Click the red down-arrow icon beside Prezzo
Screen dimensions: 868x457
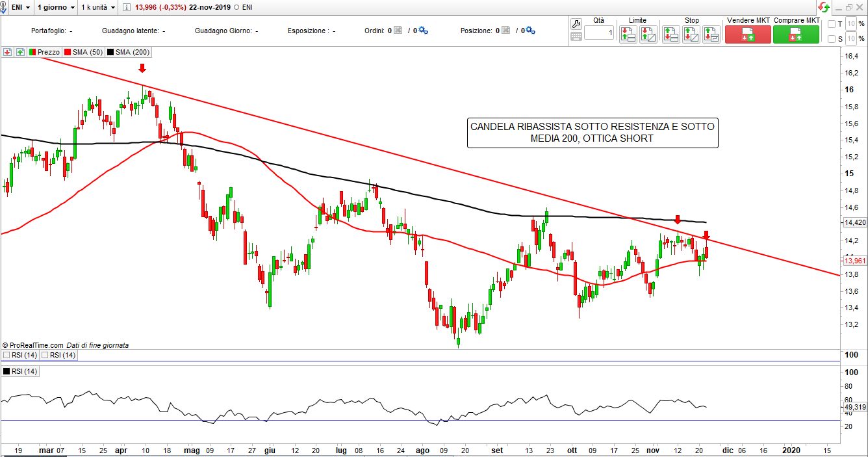[x=8, y=52]
